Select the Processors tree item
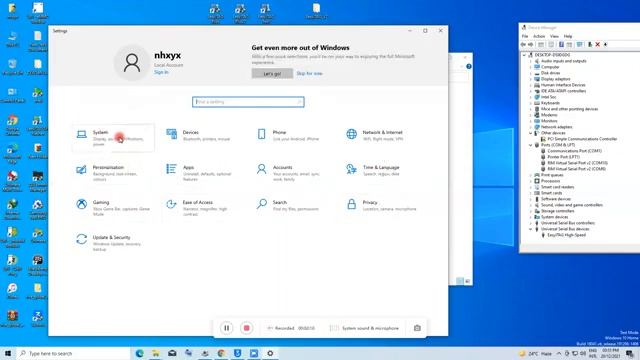 point(550,181)
